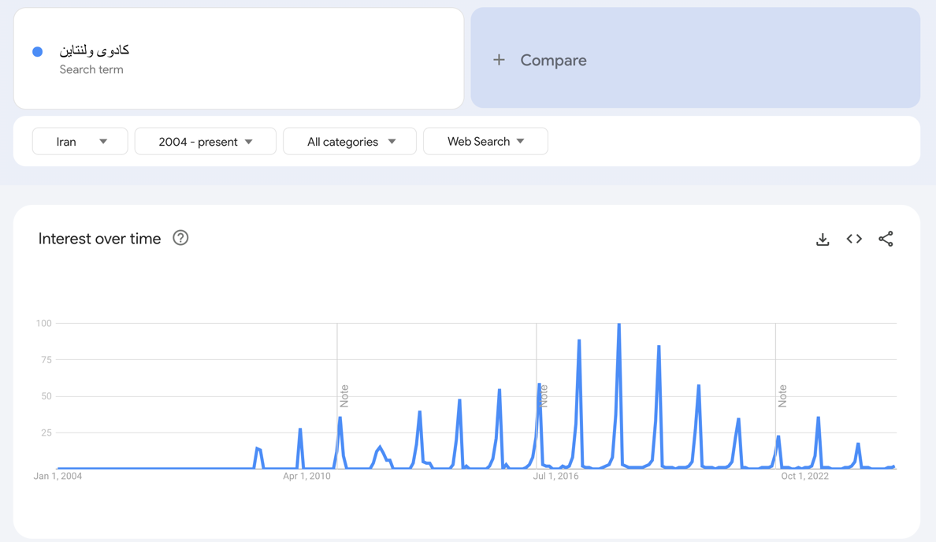Viewport: 936px width, 542px height.
Task: Open the embed code icon
Action: pos(854,239)
